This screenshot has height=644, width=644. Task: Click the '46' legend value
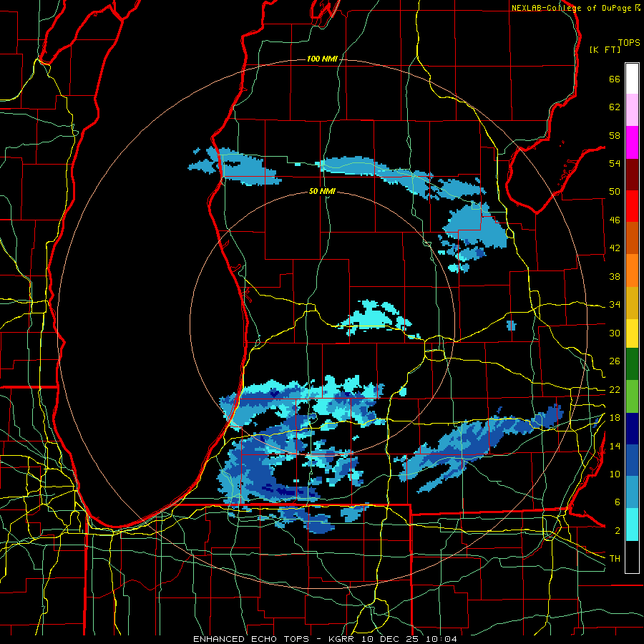click(x=615, y=220)
